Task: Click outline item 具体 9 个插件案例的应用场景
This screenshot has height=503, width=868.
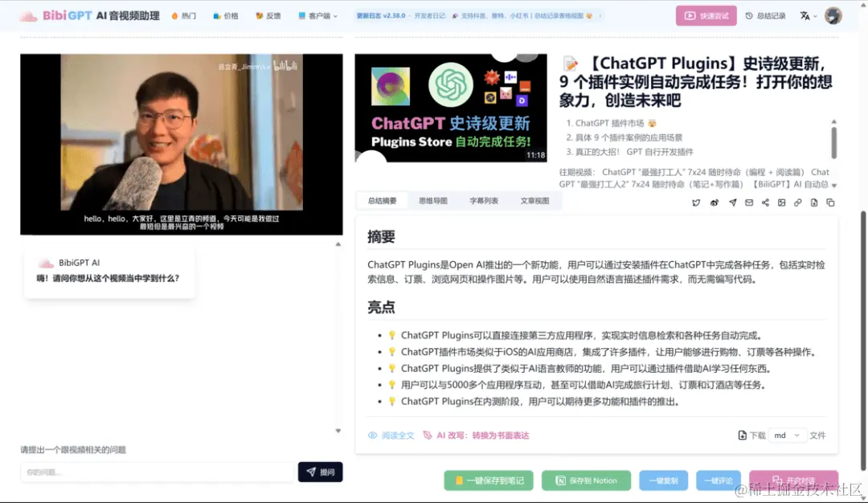Action: coord(624,137)
